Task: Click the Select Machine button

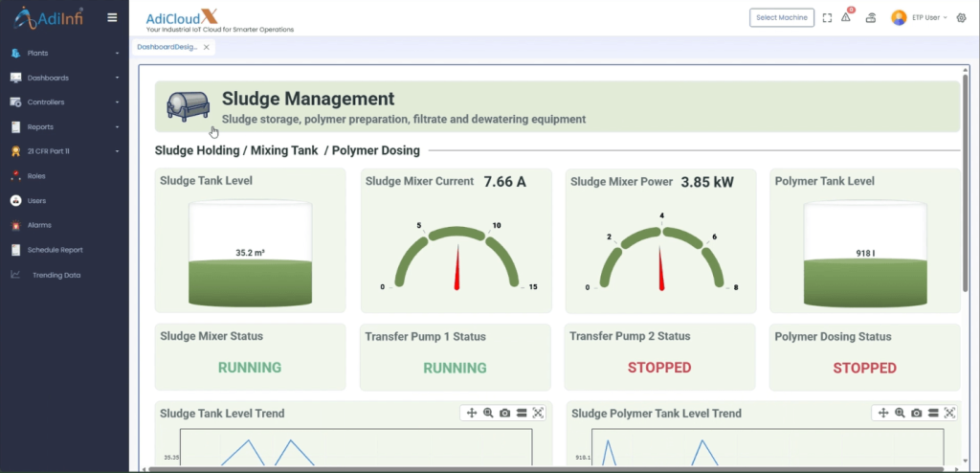Action: [782, 17]
